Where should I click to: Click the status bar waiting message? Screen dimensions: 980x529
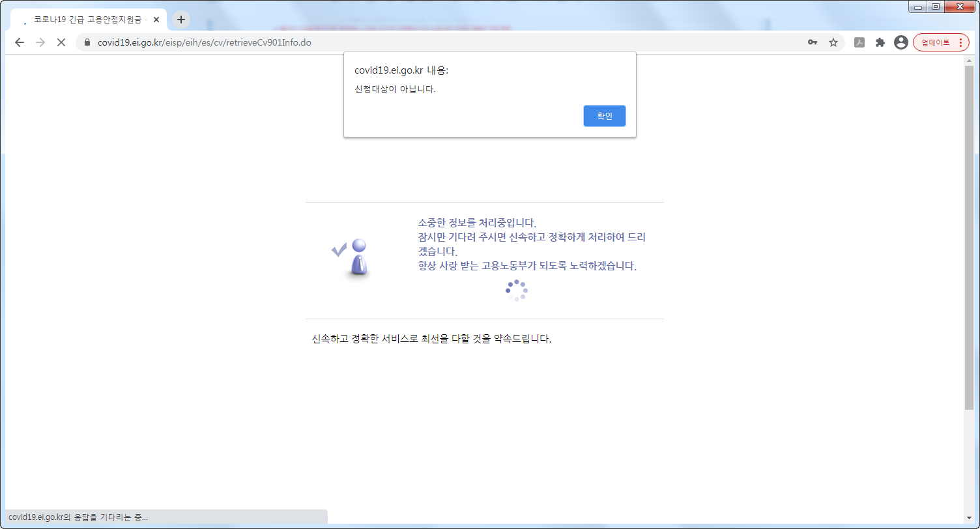coord(78,517)
